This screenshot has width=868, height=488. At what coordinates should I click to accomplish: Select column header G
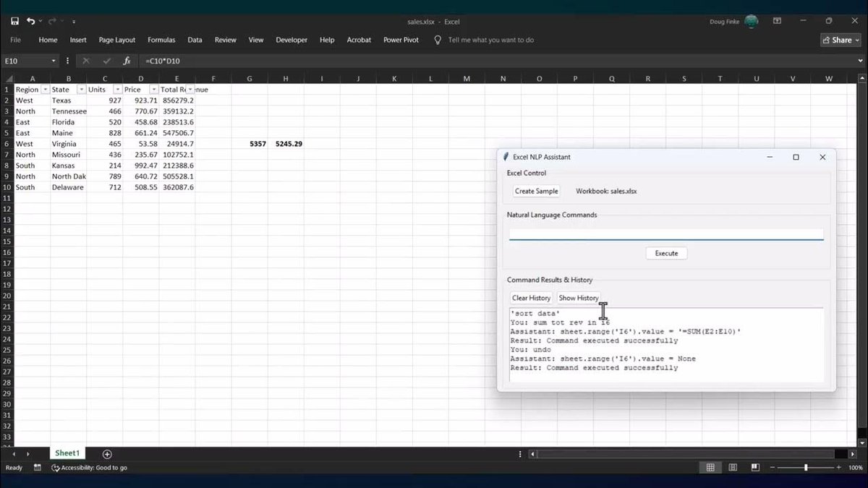coord(250,79)
